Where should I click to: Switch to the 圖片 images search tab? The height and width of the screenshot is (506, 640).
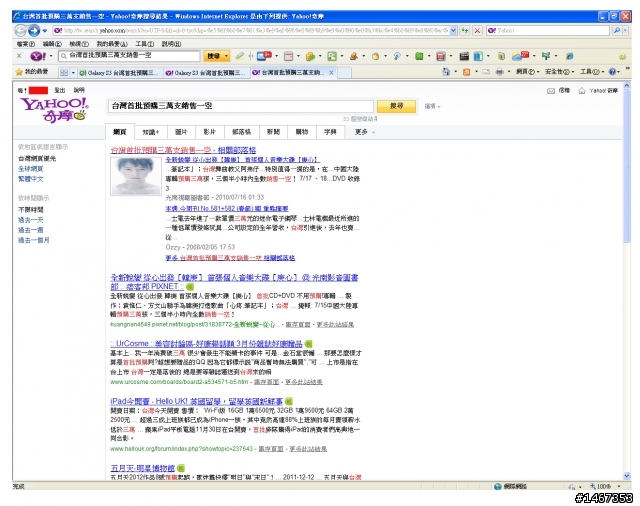tap(181, 132)
